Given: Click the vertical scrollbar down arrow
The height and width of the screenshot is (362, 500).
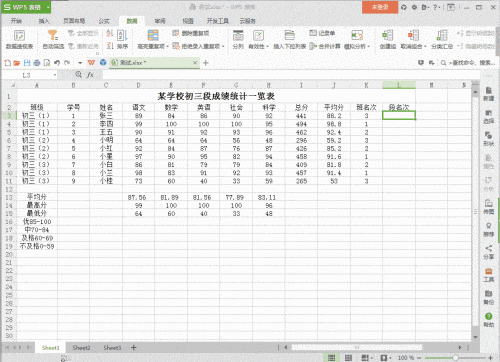Looking at the screenshot, I should pos(475,337).
